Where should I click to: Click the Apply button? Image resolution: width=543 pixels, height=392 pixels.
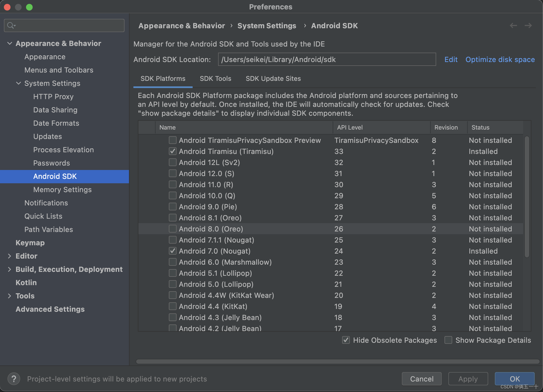coord(468,379)
